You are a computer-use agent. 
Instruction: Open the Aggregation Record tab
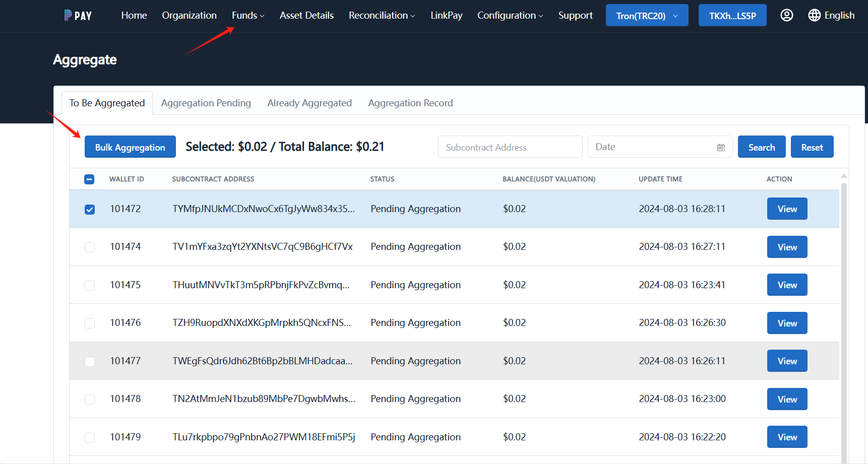[410, 103]
